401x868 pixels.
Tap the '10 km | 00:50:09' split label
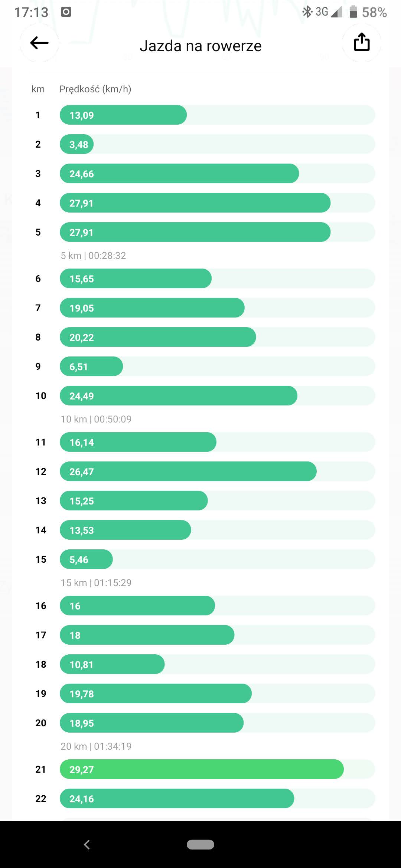click(x=96, y=419)
